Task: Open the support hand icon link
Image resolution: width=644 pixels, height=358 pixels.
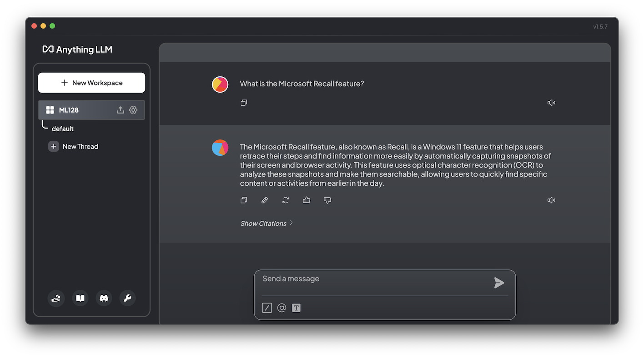Action: pos(56,298)
